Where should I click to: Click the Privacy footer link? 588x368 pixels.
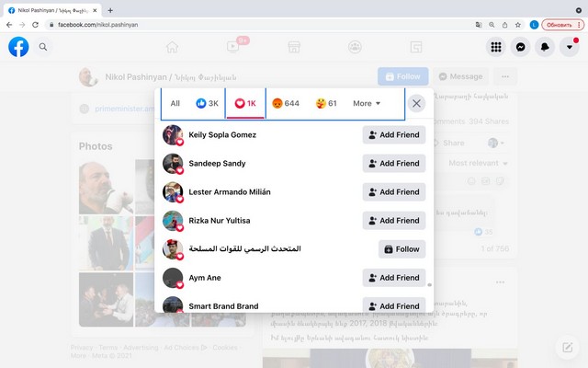82,348
